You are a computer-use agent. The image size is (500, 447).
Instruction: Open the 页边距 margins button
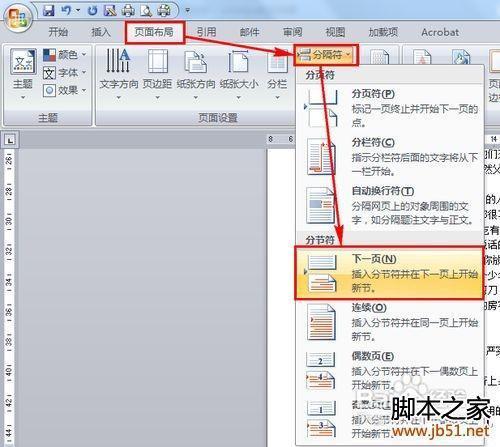point(157,74)
